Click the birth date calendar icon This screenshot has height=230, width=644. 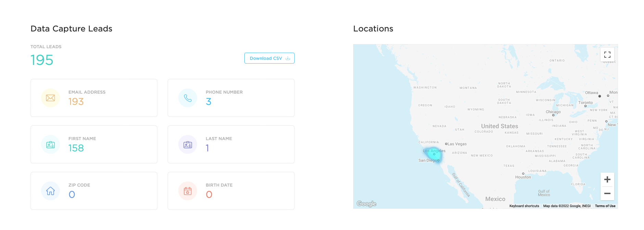point(188,191)
